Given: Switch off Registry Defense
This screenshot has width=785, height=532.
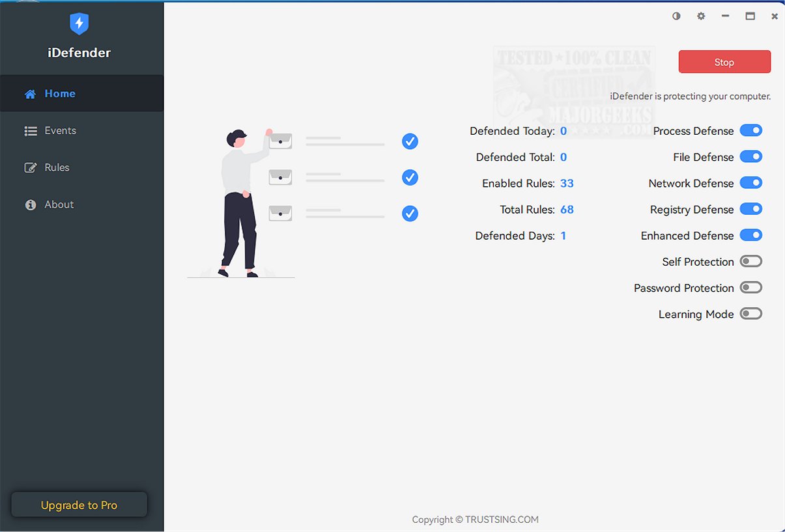Looking at the screenshot, I should coord(750,209).
